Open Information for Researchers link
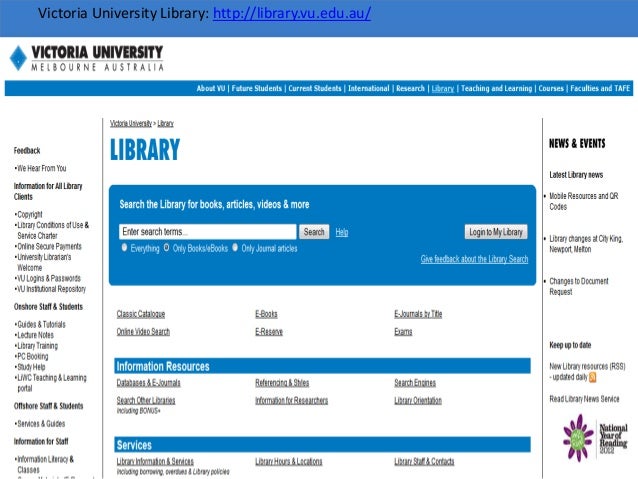 pos(292,400)
